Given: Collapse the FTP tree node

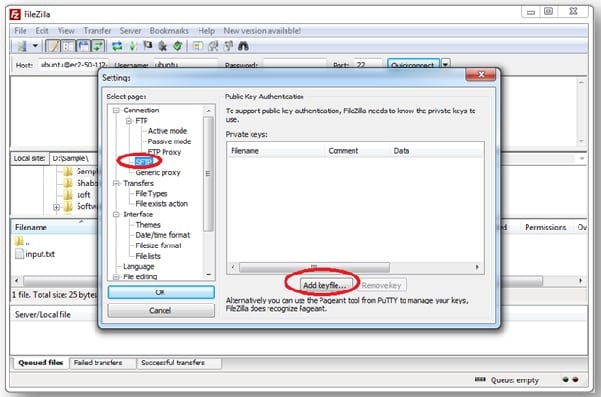Looking at the screenshot, I should click(x=129, y=121).
